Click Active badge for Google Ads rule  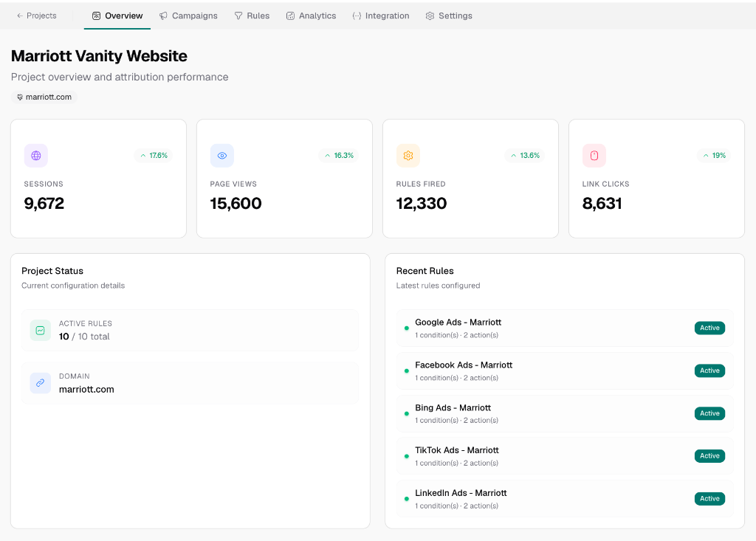pyautogui.click(x=709, y=328)
